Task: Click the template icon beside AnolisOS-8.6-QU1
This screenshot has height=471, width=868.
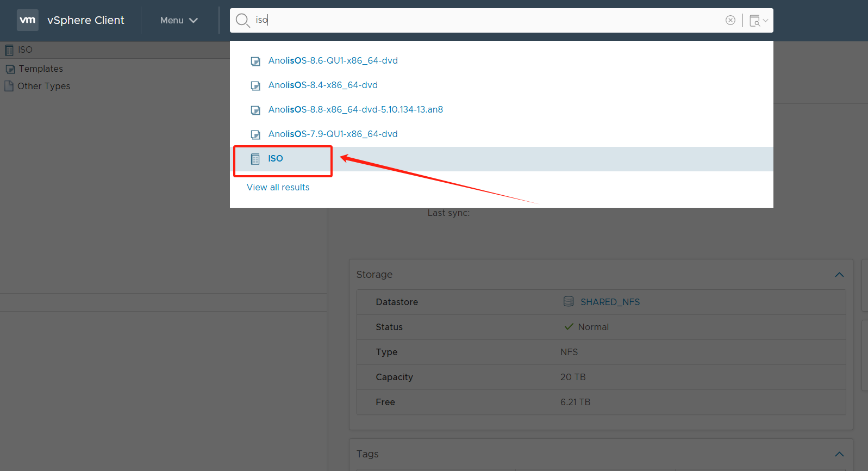Action: (x=255, y=61)
